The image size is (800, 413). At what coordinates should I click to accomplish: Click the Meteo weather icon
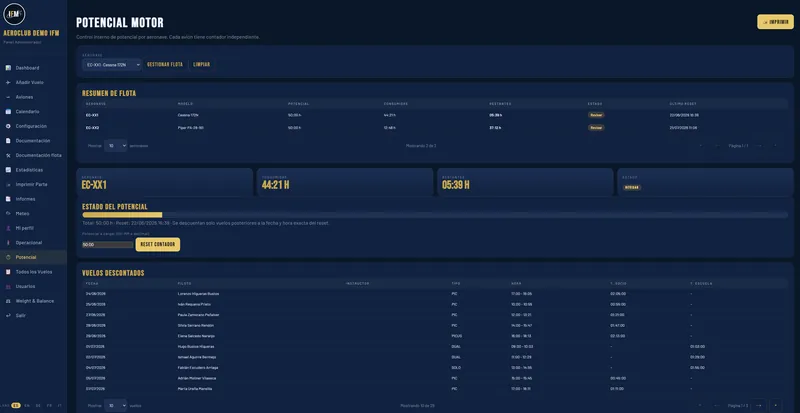8,213
